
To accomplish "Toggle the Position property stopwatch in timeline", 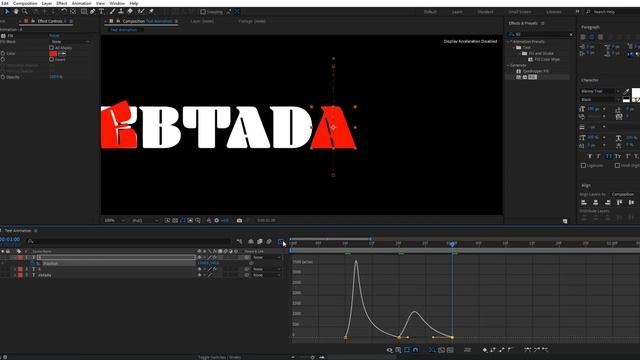I will pos(33,264).
